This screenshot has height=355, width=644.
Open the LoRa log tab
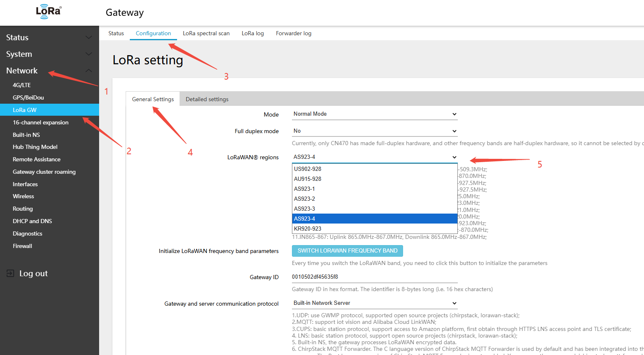point(253,33)
